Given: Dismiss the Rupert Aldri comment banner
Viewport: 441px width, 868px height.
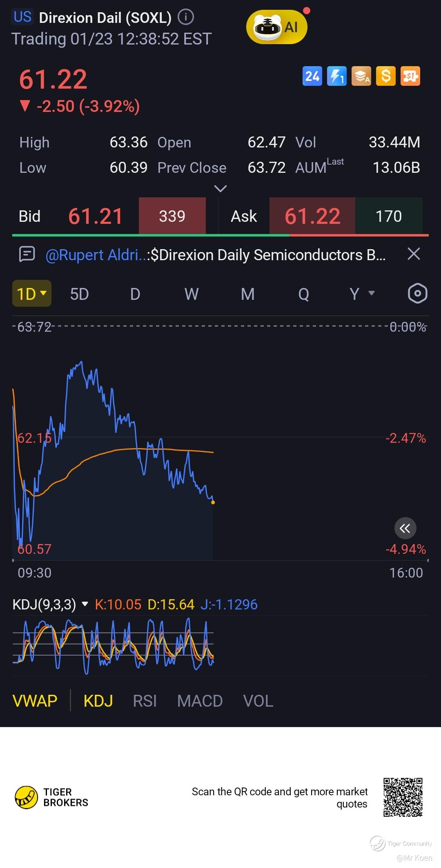Looking at the screenshot, I should point(414,254).
